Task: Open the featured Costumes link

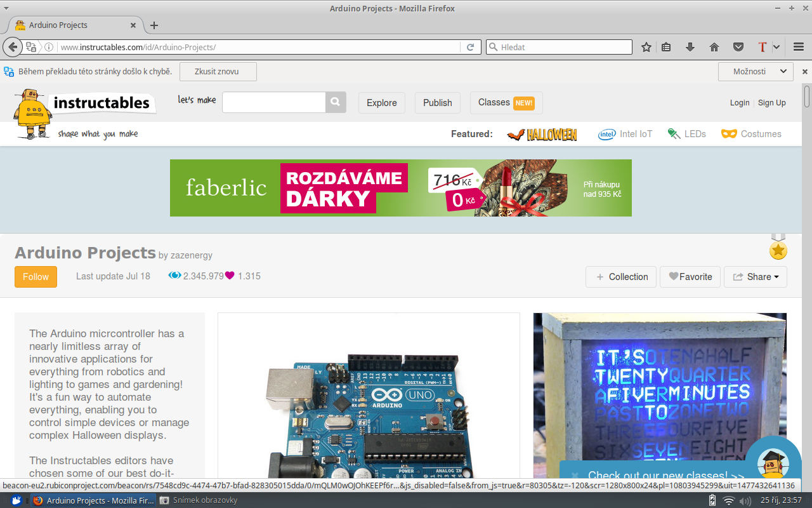Action: (751, 134)
